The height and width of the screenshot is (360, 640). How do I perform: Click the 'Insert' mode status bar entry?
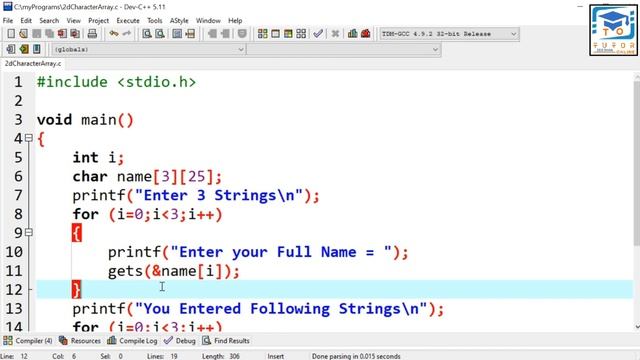pos(276,356)
